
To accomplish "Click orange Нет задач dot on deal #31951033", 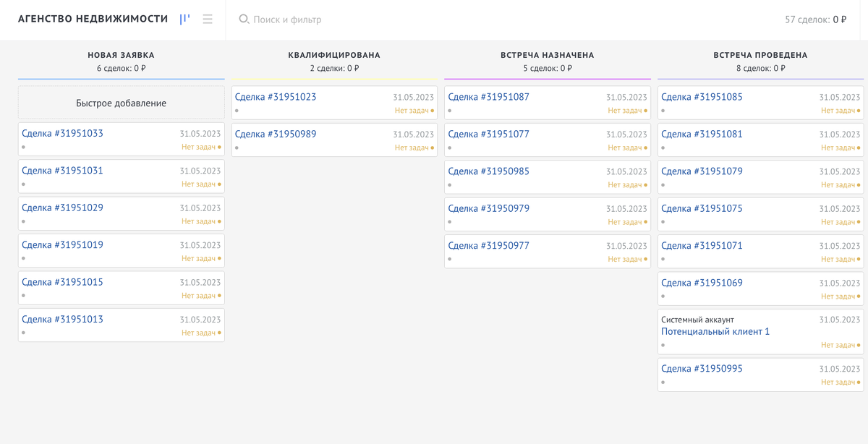I will pyautogui.click(x=218, y=148).
